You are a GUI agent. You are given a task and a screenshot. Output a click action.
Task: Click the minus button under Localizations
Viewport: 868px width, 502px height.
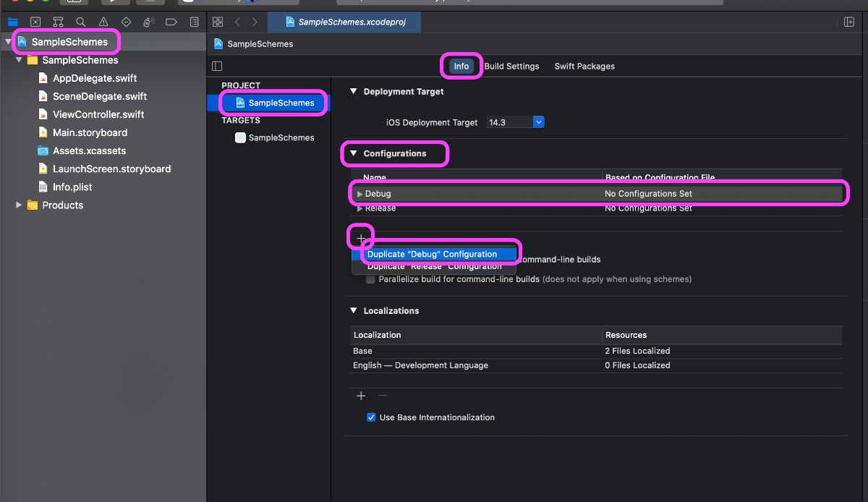[383, 396]
